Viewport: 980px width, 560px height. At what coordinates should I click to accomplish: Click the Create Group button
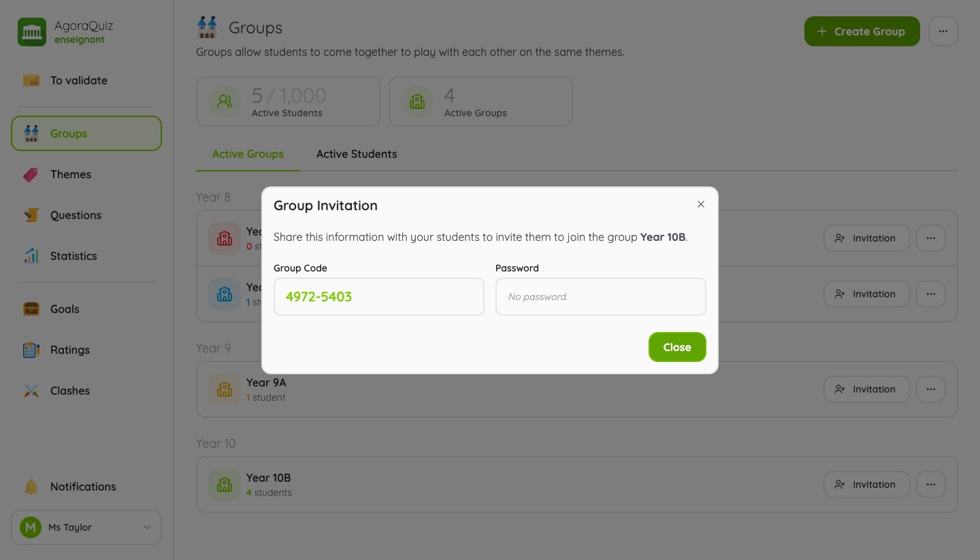(862, 31)
